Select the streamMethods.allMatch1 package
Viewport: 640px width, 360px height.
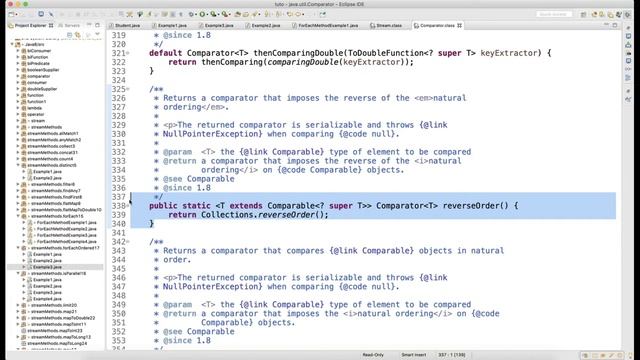click(x=52, y=133)
